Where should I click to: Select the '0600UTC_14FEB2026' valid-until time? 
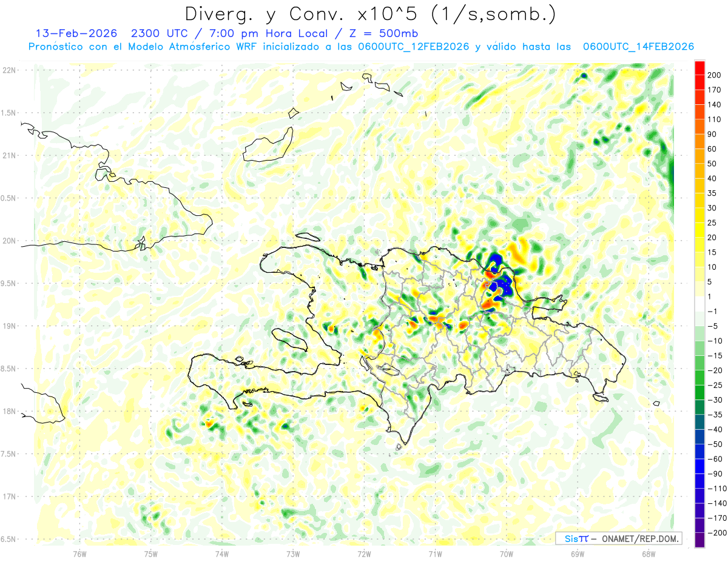coord(638,47)
